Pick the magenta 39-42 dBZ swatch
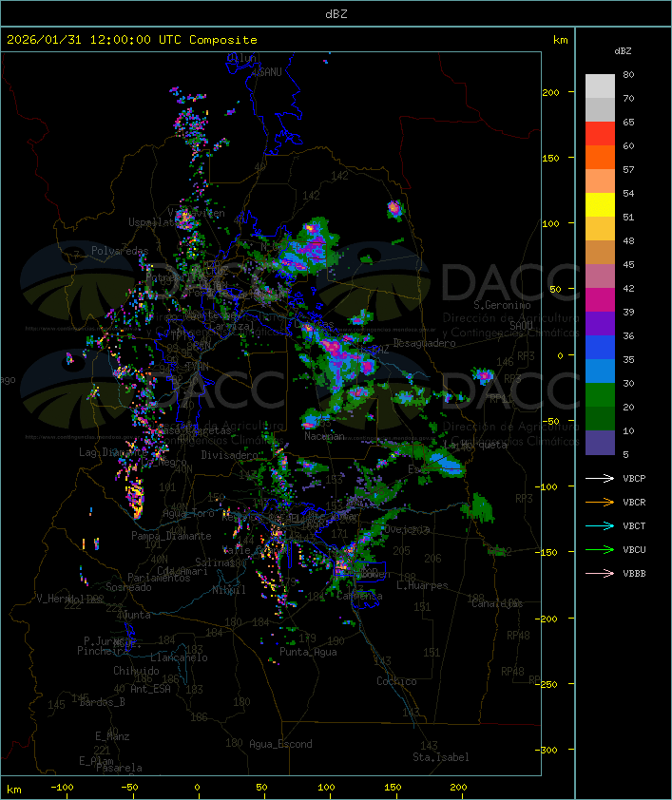The width and height of the screenshot is (672, 800). click(600, 300)
